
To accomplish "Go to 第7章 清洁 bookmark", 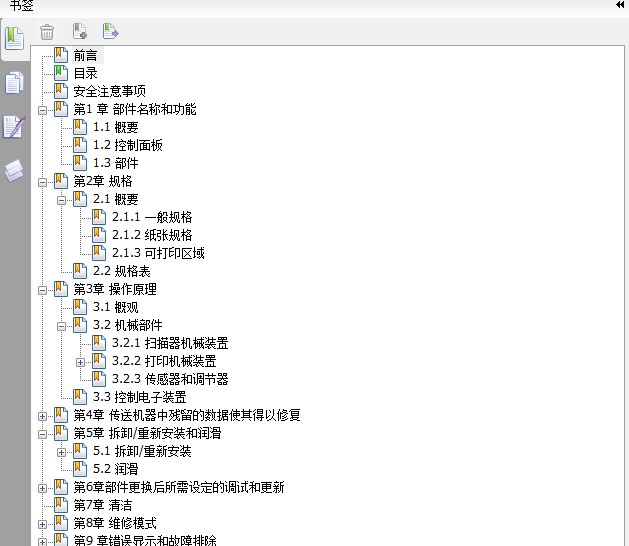I will click(103, 505).
